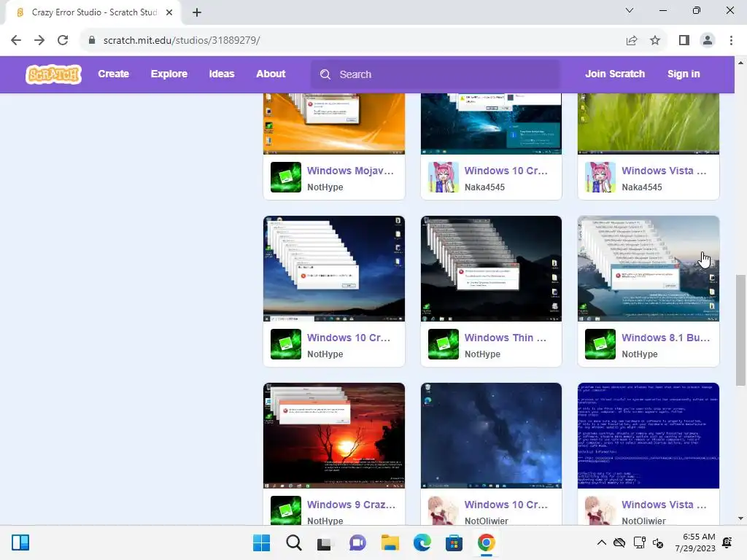The height and width of the screenshot is (560, 747).
Task: Go forward in Chrome
Action: 39,40
